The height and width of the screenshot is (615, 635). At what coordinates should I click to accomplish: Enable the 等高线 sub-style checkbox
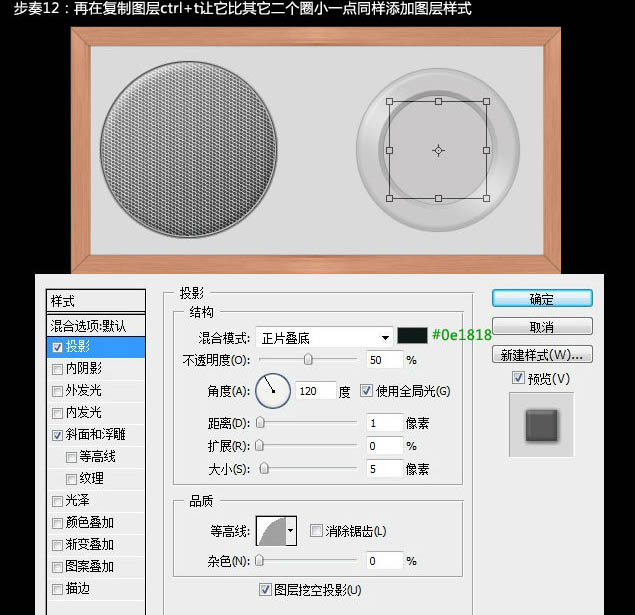(x=71, y=457)
